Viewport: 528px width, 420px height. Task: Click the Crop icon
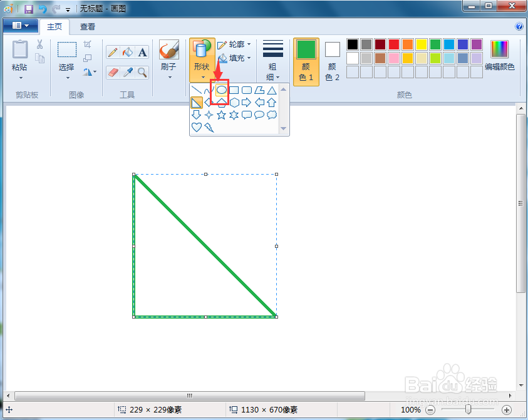point(88,44)
